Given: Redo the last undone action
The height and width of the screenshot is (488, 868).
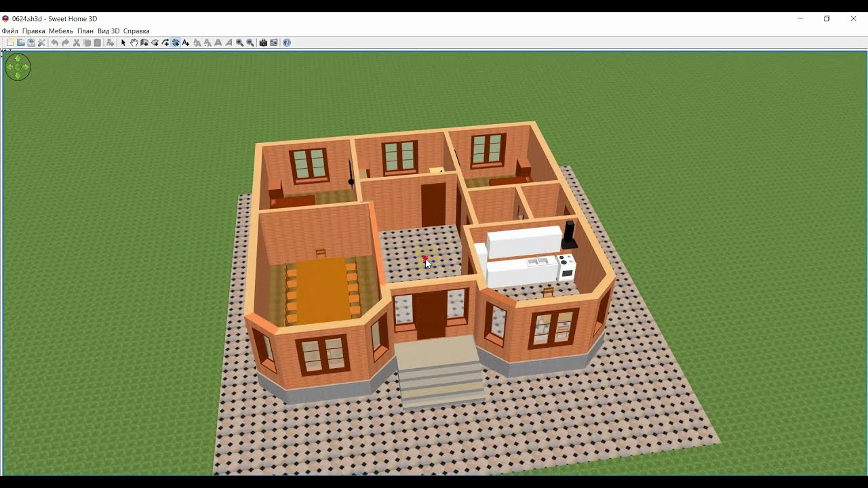Looking at the screenshot, I should (x=66, y=43).
